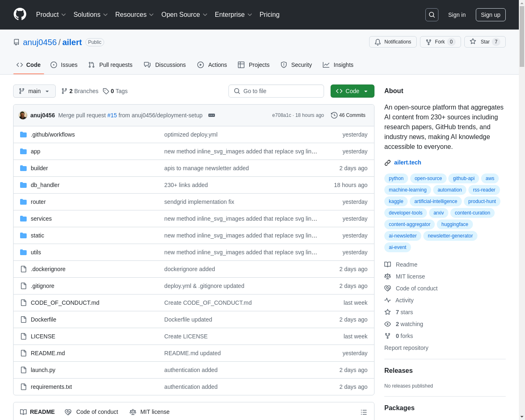Open the Pricing page

click(269, 15)
